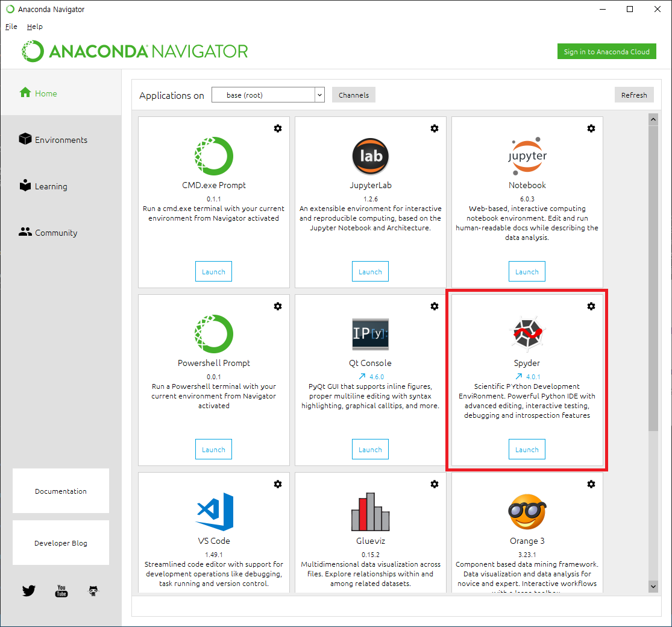
Task: Click the VS Code logo icon
Action: click(x=215, y=512)
